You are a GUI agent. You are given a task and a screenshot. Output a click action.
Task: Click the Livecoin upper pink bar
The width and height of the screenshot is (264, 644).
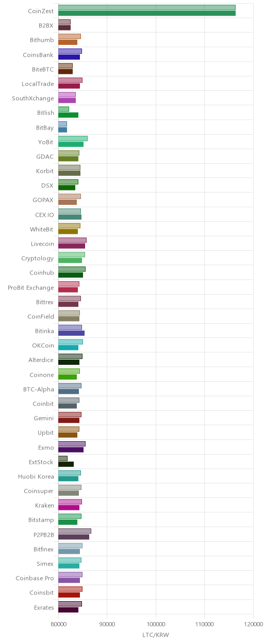tap(72, 240)
